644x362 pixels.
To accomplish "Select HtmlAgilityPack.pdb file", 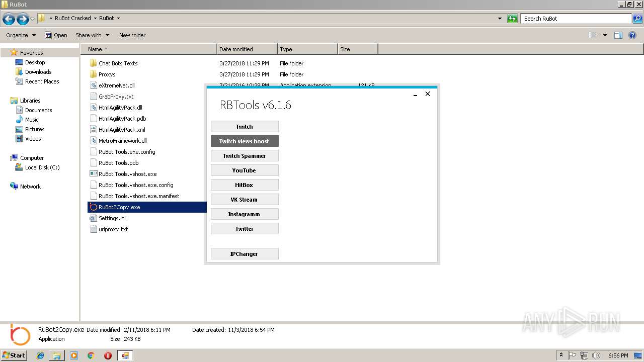I will 122,119.
